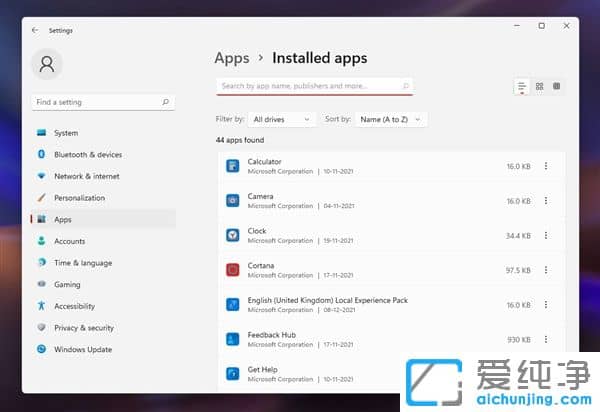Screen dimensions: 600x412
Task: Click the 97.5 KB size for Cortana
Action: [518, 270]
